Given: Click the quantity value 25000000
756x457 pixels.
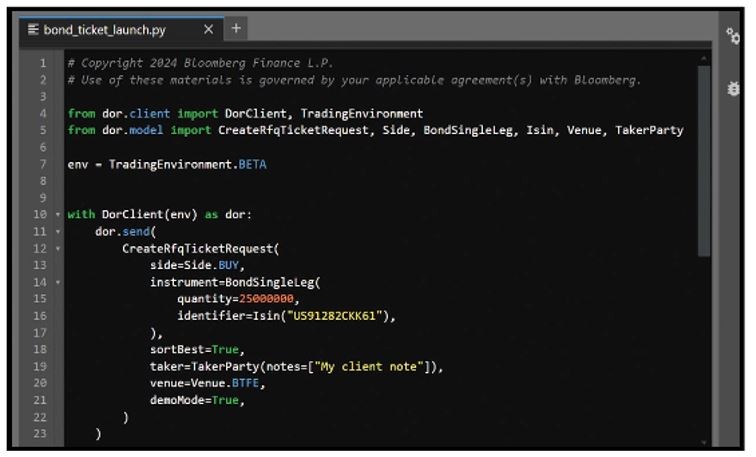Looking at the screenshot, I should tap(266, 299).
